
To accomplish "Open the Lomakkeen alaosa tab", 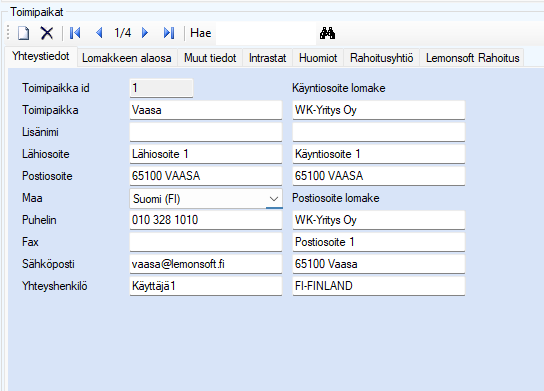I will tap(127, 58).
